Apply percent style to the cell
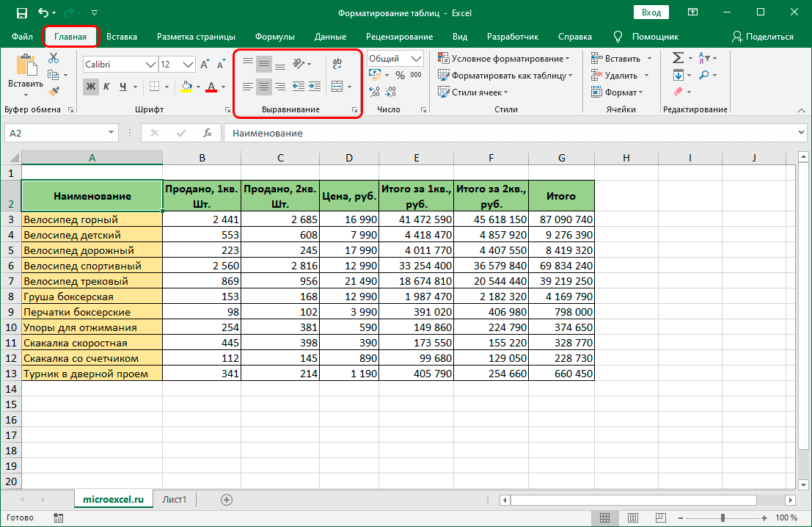This screenshot has height=527, width=812. [x=400, y=75]
